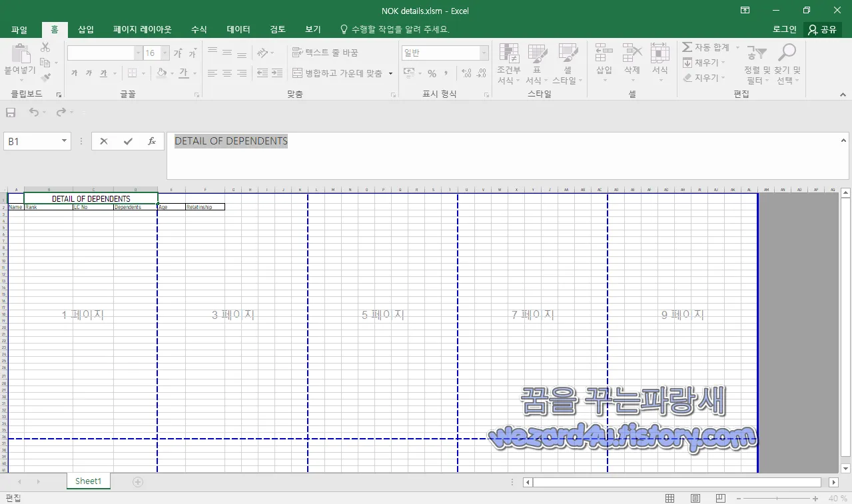Open the 조건부 서식 dropdown
Image resolution: width=852 pixels, height=504 pixels.
point(509,65)
